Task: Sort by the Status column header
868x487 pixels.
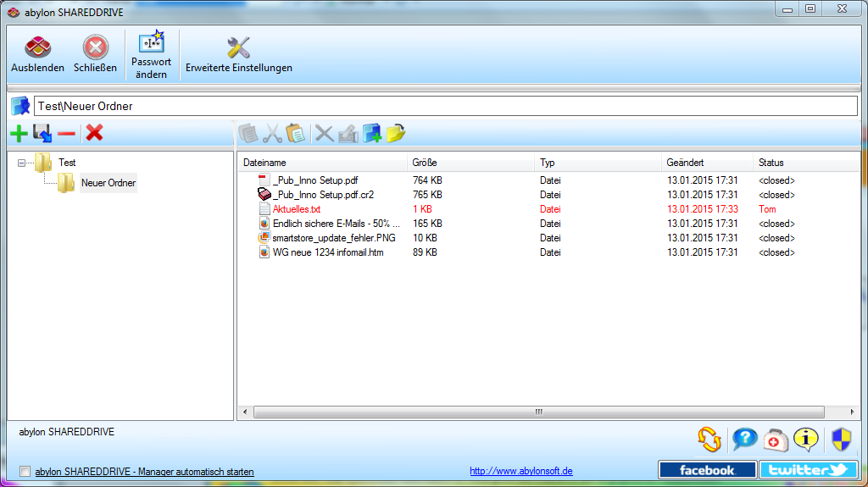Action: 805,163
